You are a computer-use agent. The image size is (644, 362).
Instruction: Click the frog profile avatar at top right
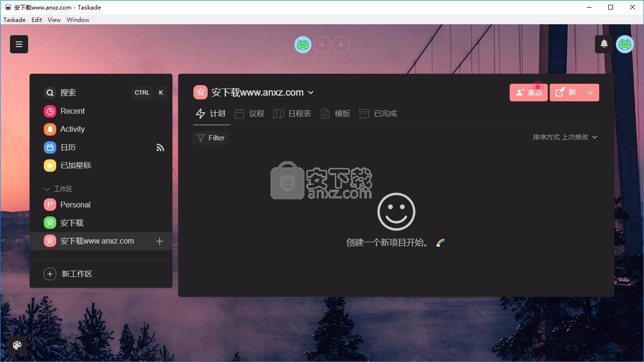click(625, 44)
